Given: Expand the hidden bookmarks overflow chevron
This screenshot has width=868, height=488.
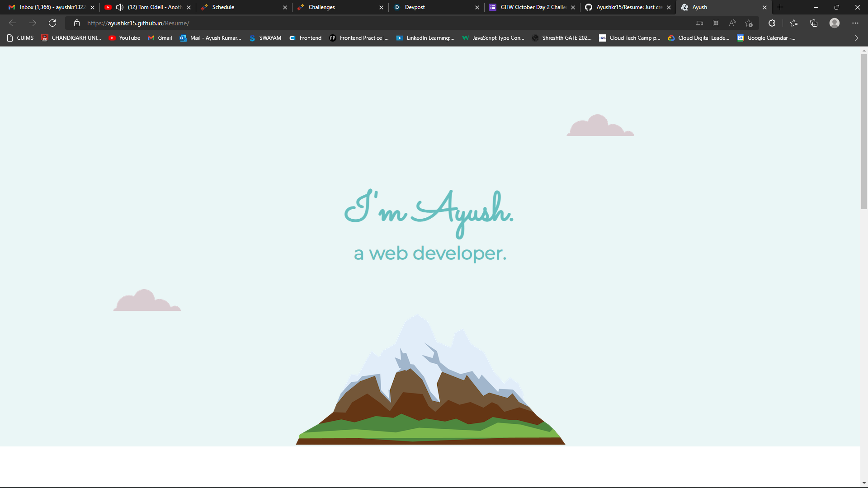Looking at the screenshot, I should click(856, 38).
